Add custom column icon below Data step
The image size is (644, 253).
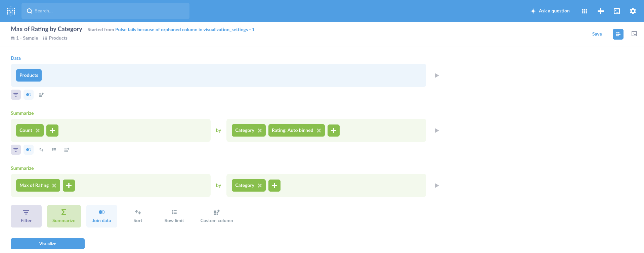point(41,95)
